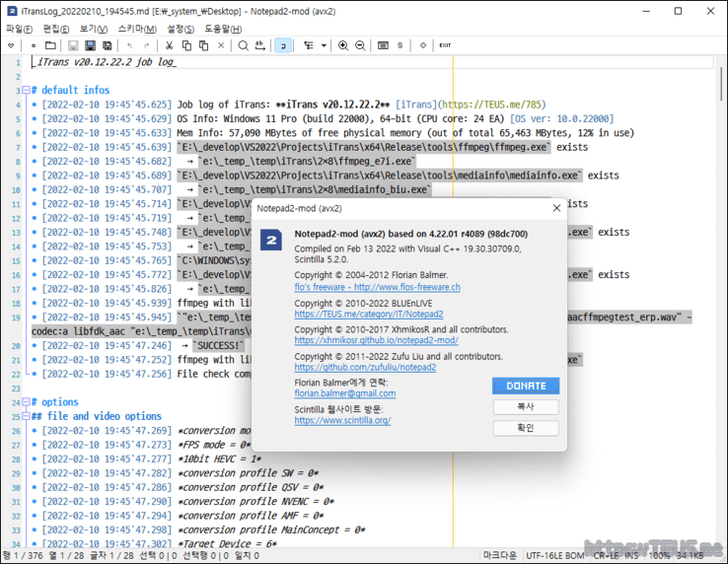Click the '행 1 / 376' status entry
Screen dimensions: 728x564
click(x=23, y=556)
